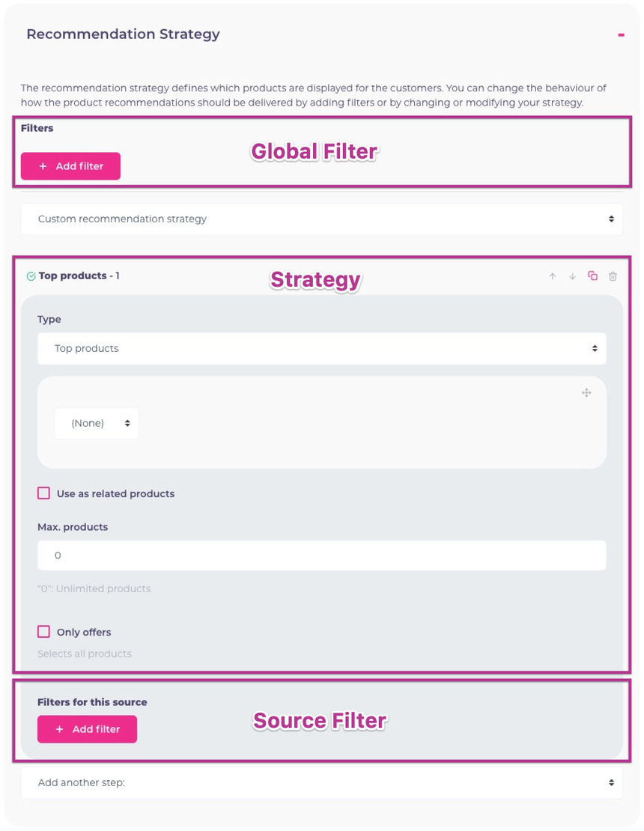644x831 pixels.
Task: Open the Add another step dropdown
Action: tap(322, 783)
